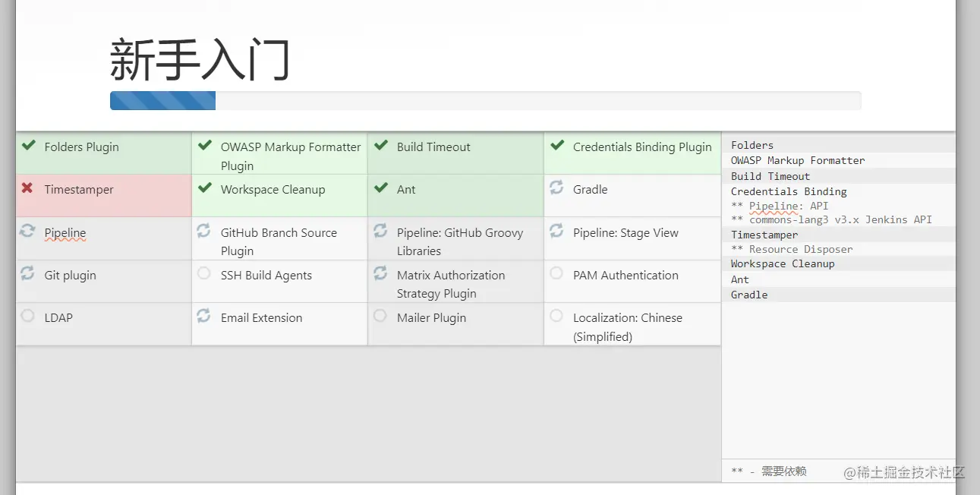Screen dimensions: 980x495
Task: Click Localization: Chinese (Simplified) plugin text
Action: pos(628,327)
